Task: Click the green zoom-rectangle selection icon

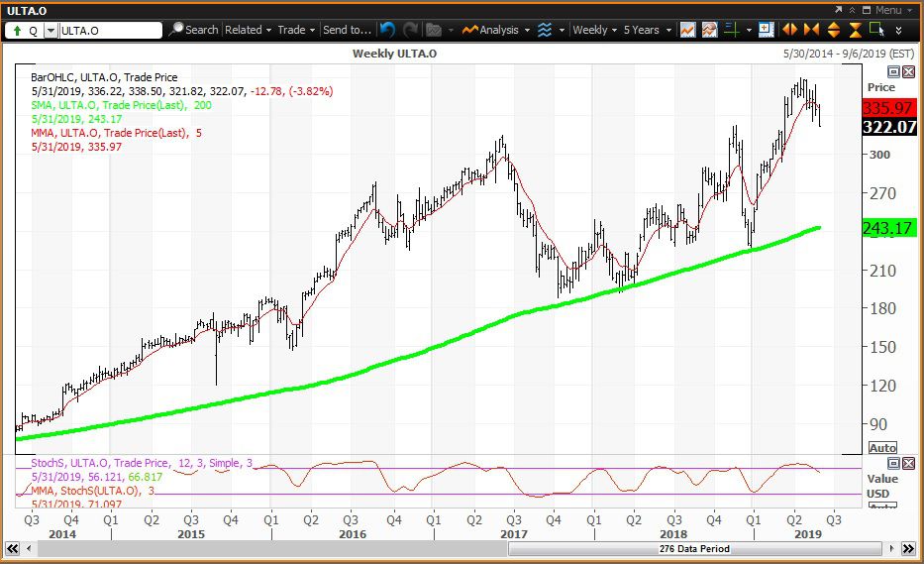Action: coord(876,30)
